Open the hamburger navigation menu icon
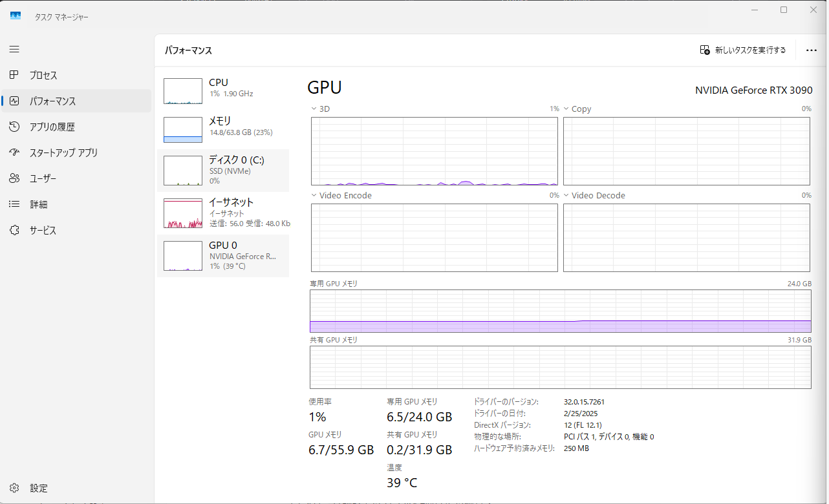This screenshot has height=504, width=829. point(14,49)
